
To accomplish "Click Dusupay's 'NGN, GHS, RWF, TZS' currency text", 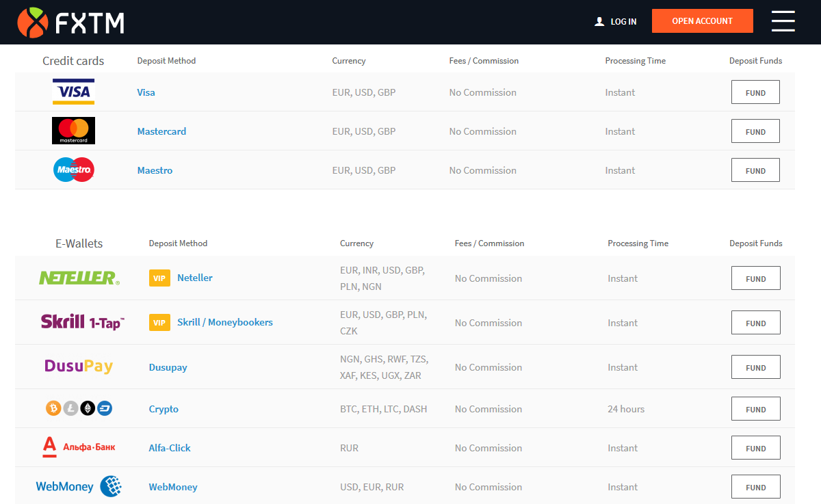I will [x=385, y=359].
